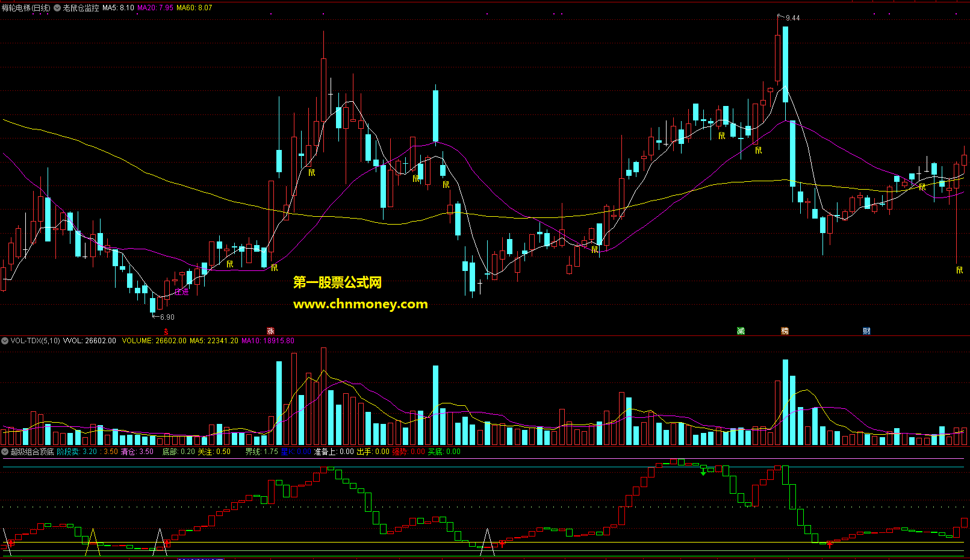Click the MA5: 8.10 label
The width and height of the screenshot is (970, 560).
tap(118, 8)
